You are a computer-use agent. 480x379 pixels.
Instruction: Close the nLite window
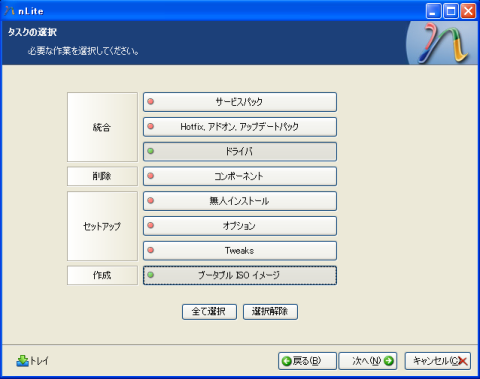[x=468, y=11]
